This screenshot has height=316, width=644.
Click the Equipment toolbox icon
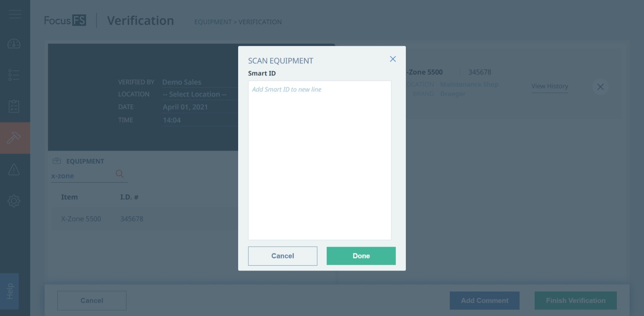point(57,161)
